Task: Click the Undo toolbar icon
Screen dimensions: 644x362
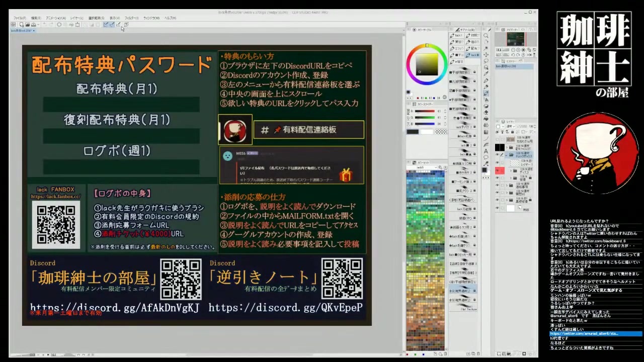Action: [x=45, y=25]
